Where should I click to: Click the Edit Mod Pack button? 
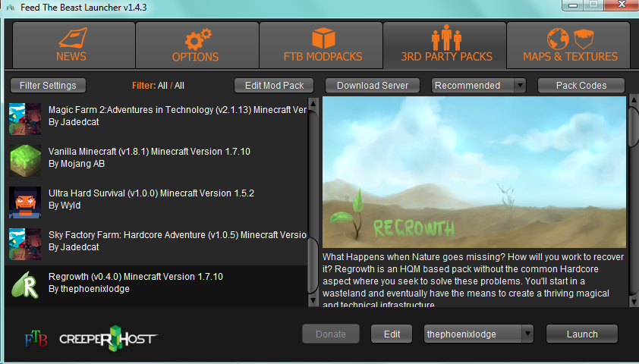pos(274,86)
